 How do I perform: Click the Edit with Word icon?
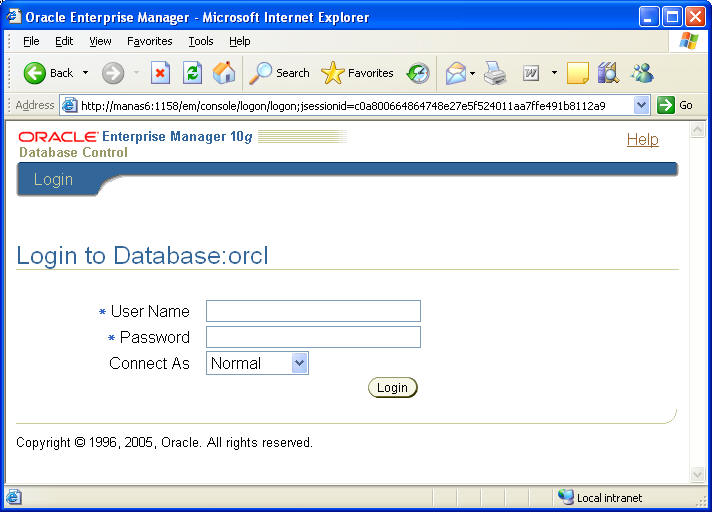coord(531,73)
